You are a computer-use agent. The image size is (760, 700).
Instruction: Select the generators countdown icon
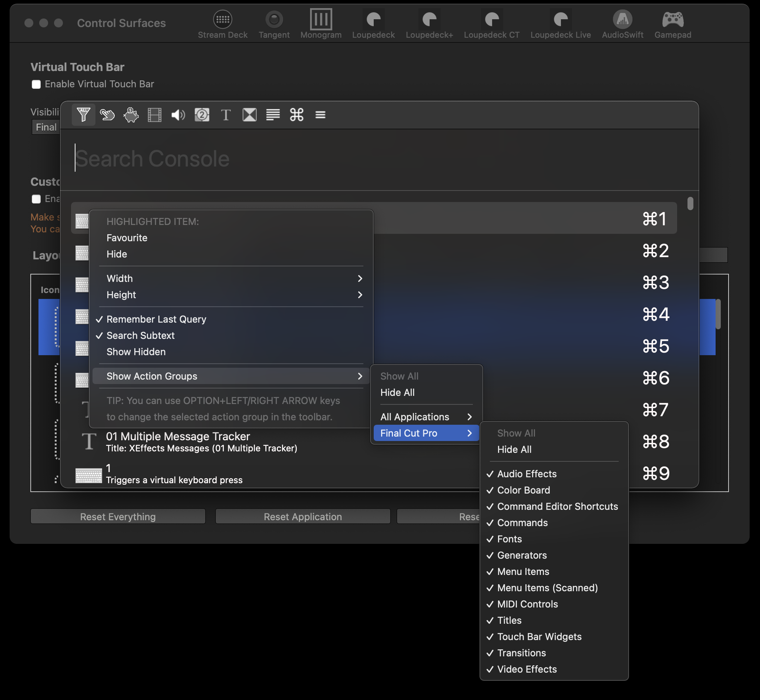(x=202, y=114)
